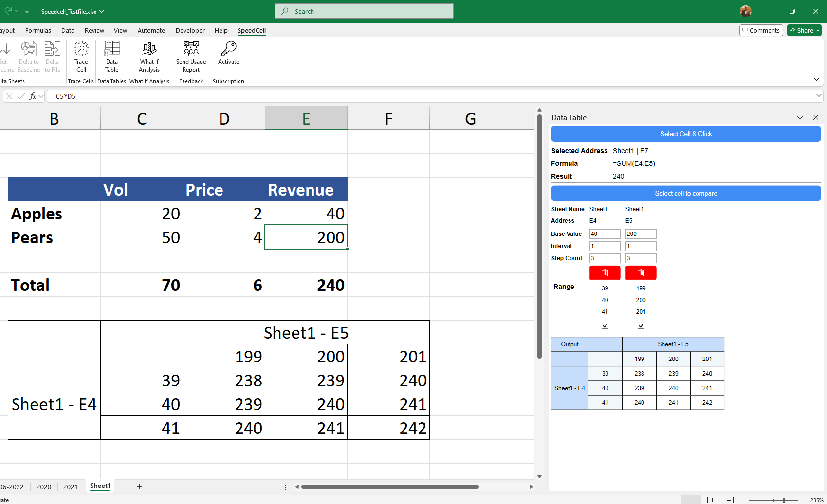
Task: Open the Developer ribbon tab
Action: pos(190,30)
